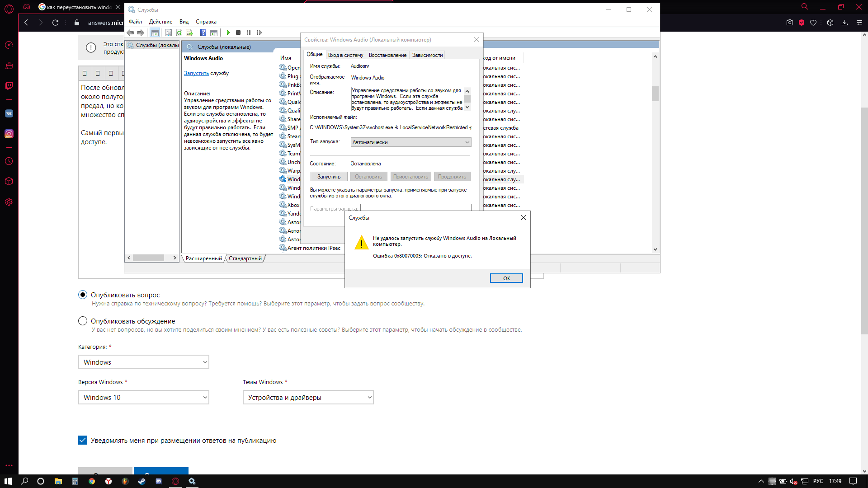The image size is (868, 488).
Task: Click the muted volume tray icon
Action: (793, 481)
